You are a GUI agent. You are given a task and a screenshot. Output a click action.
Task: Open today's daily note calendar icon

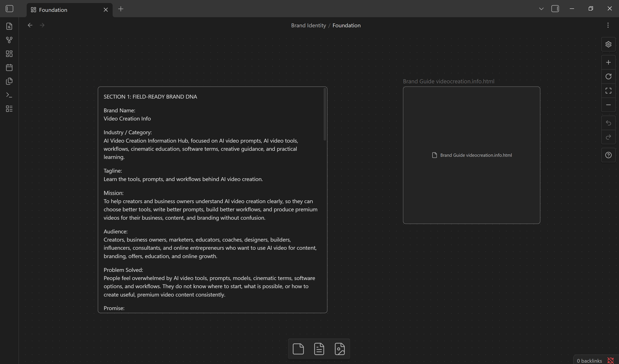tap(9, 68)
